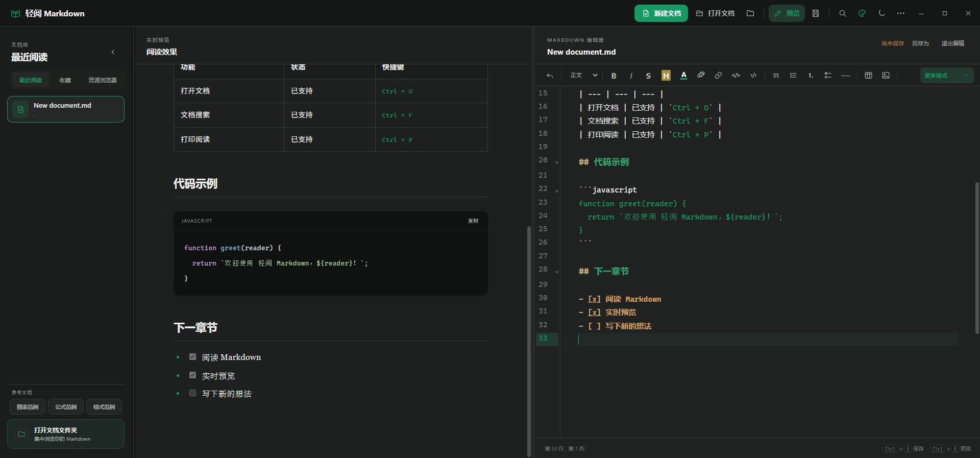Image resolution: width=980 pixels, height=458 pixels.
Task: Click the 尚未保存 unsaved status link
Action: pos(892,44)
